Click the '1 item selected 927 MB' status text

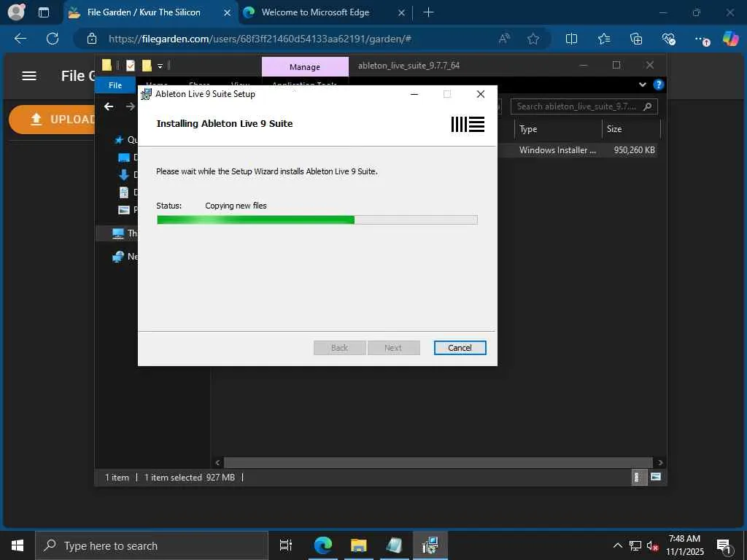coord(190,477)
